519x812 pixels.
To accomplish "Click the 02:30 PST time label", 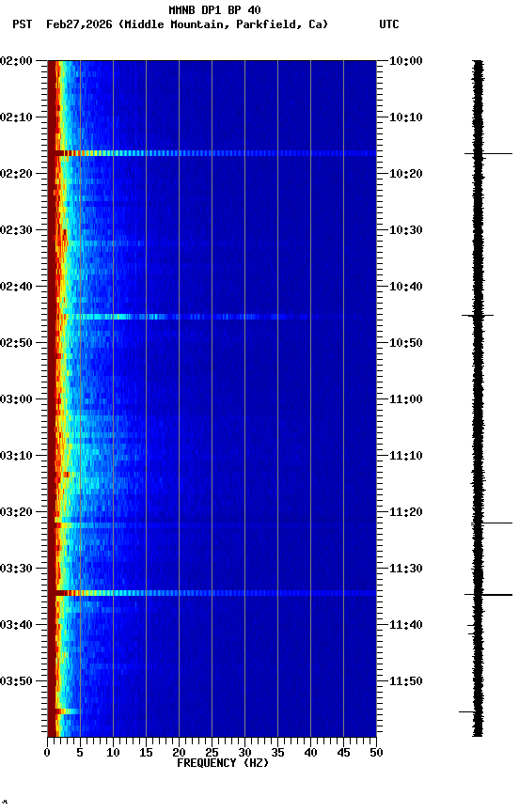I will click(16, 230).
